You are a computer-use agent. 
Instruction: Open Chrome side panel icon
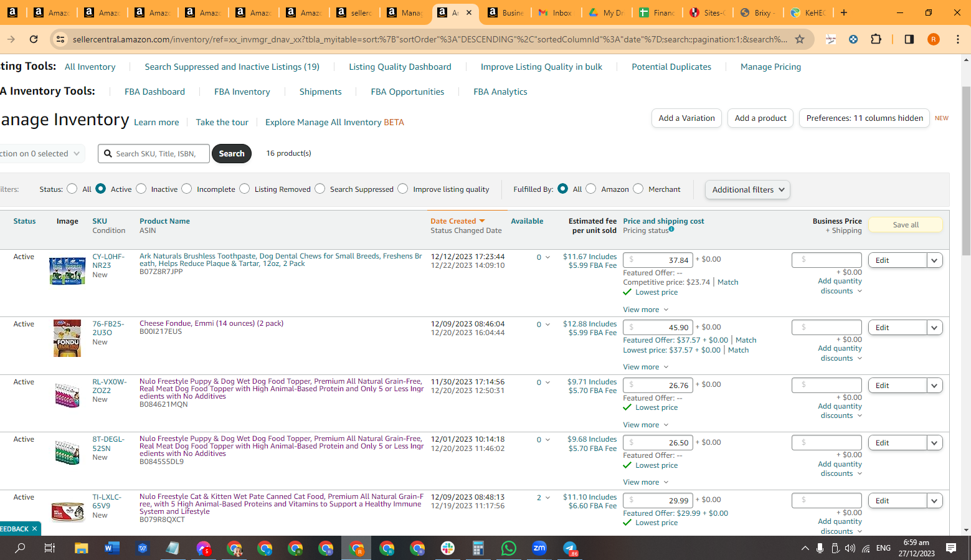(909, 39)
